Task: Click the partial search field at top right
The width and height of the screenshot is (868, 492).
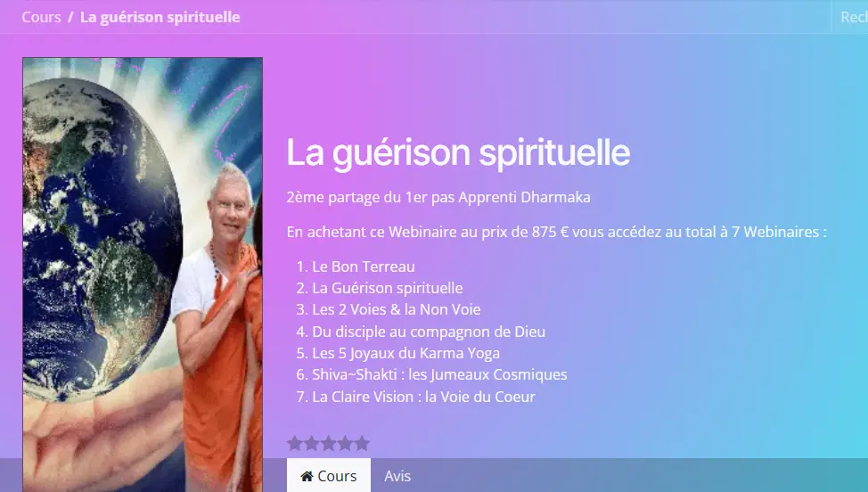Action: point(850,17)
